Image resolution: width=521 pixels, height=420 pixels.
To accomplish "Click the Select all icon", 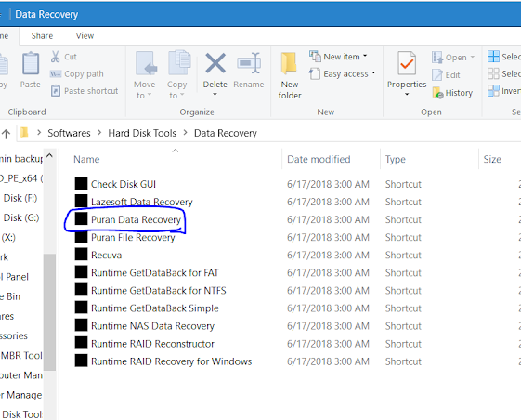I will (493, 57).
